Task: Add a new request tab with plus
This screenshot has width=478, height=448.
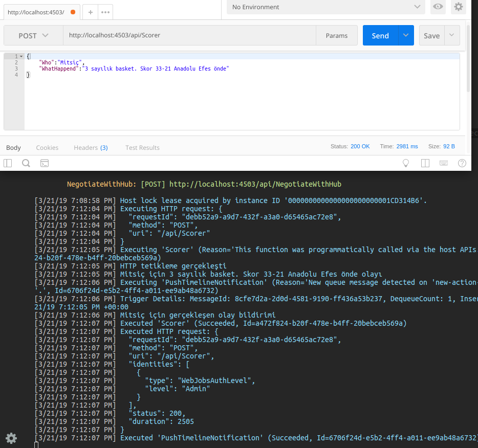Action: [x=90, y=12]
